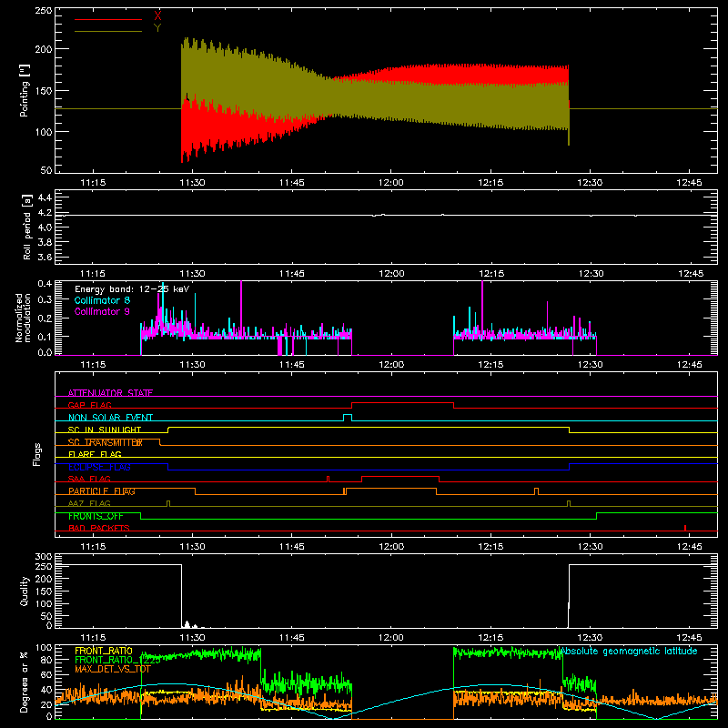This screenshot has height=728, width=728.
Task: Click the 0.4 tick on modulation axis
Action: [45, 284]
